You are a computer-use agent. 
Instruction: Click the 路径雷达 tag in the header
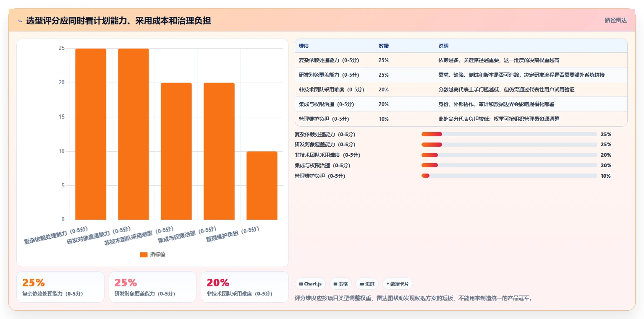tap(615, 20)
